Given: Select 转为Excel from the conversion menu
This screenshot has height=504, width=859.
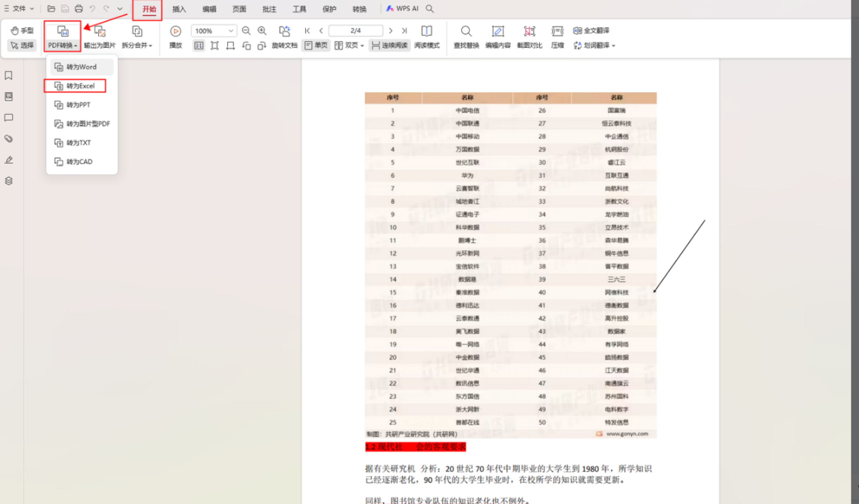Looking at the screenshot, I should click(75, 86).
